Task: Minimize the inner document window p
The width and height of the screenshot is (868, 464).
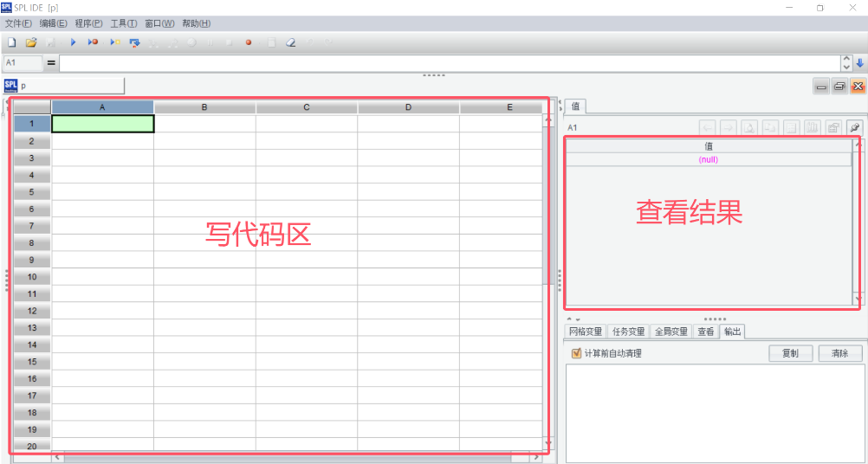Action: 821,87
